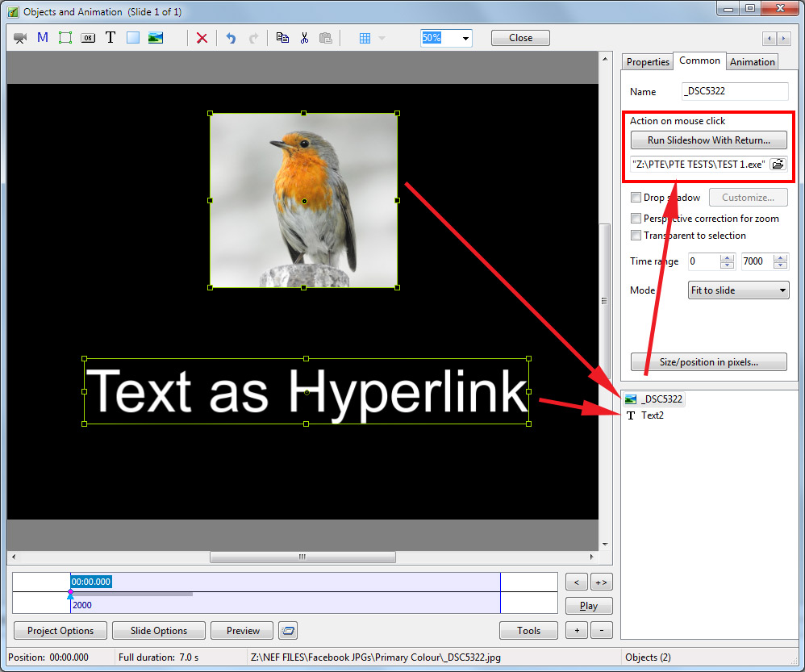Toggle Transparent to selection option
The height and width of the screenshot is (672, 805).
coord(636,236)
